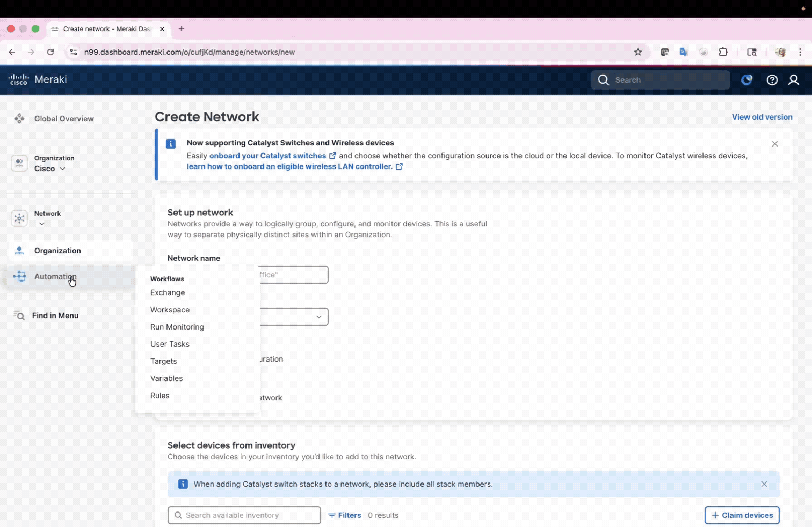Click the Cisco Meraki logo
Viewport: 812px width, 527px height.
tap(38, 79)
